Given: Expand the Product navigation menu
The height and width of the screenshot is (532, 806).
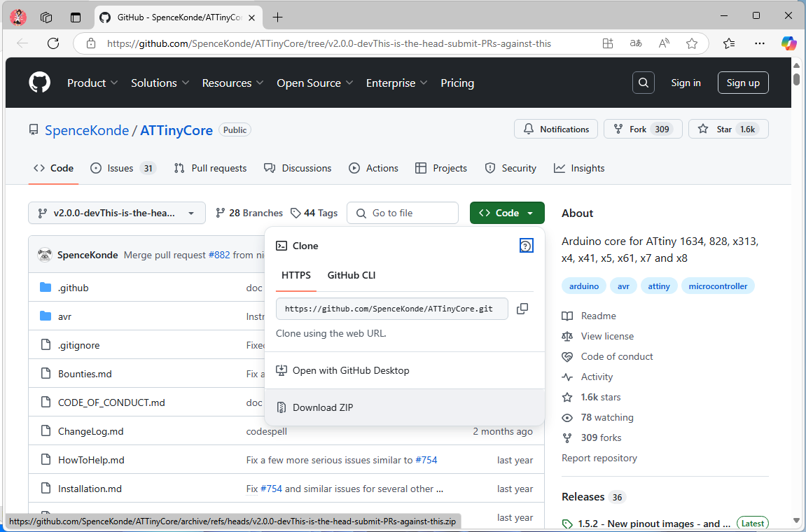Looking at the screenshot, I should click(92, 83).
